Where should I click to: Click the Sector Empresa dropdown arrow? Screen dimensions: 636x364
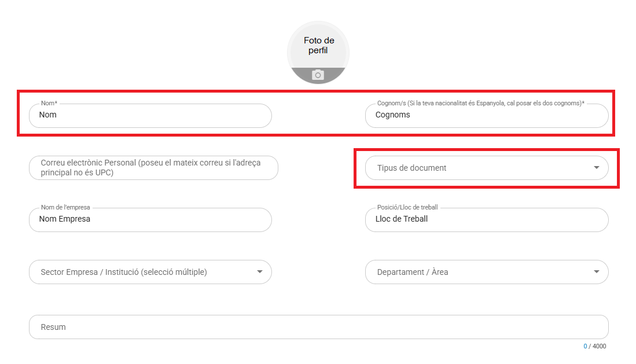click(260, 272)
